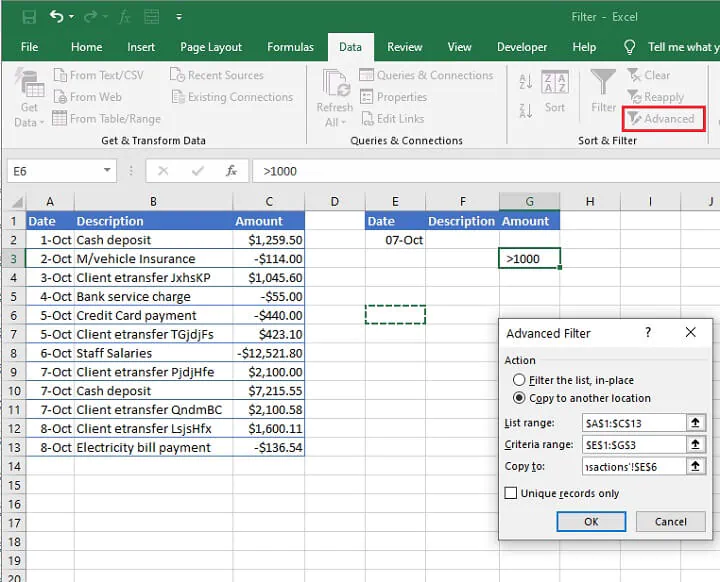This screenshot has height=582, width=720.
Task: Sort Z to A descending icon
Action: (x=526, y=110)
